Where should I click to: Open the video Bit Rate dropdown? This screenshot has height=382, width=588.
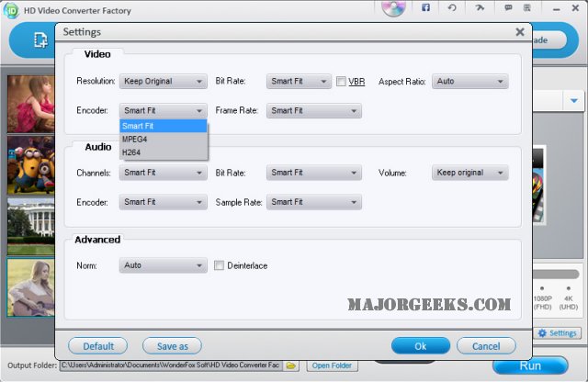coord(299,82)
